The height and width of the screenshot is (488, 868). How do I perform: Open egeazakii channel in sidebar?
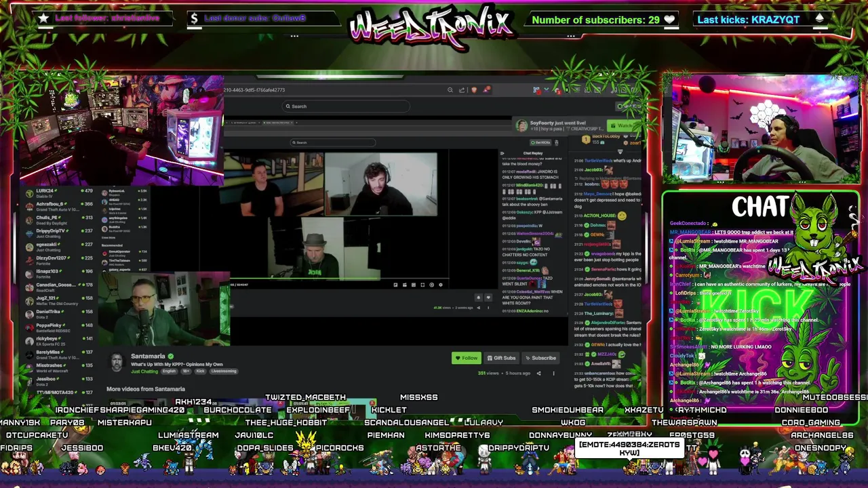(x=59, y=247)
